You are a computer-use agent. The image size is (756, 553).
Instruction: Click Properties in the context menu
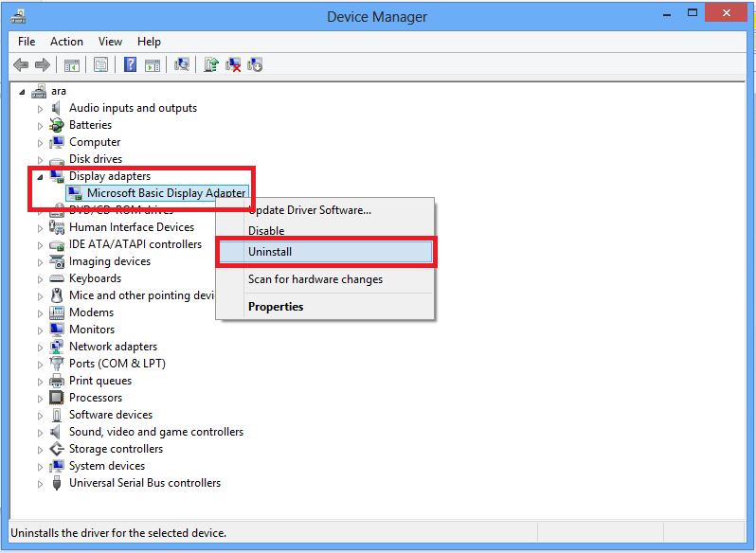pyautogui.click(x=276, y=307)
